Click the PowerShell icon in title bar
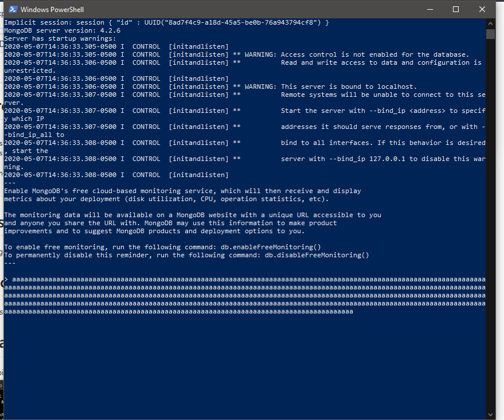Screen dimensions: 504x420 [x=13, y=9]
